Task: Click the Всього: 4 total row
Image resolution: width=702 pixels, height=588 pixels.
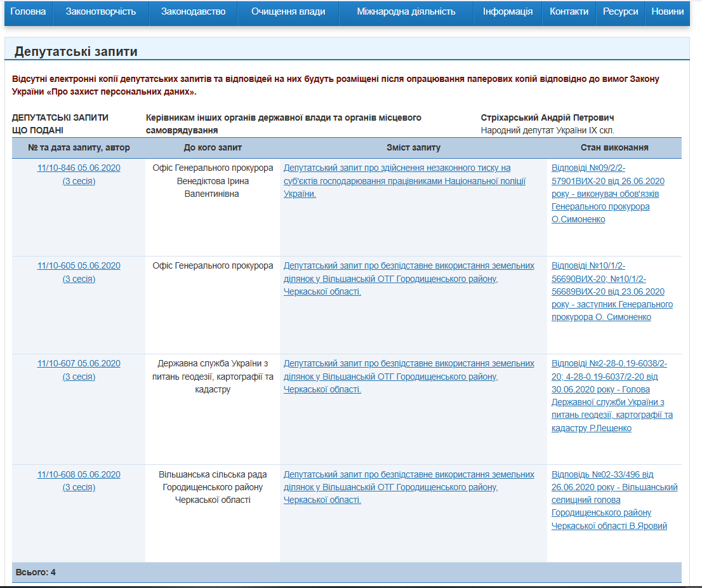Action: click(347, 572)
